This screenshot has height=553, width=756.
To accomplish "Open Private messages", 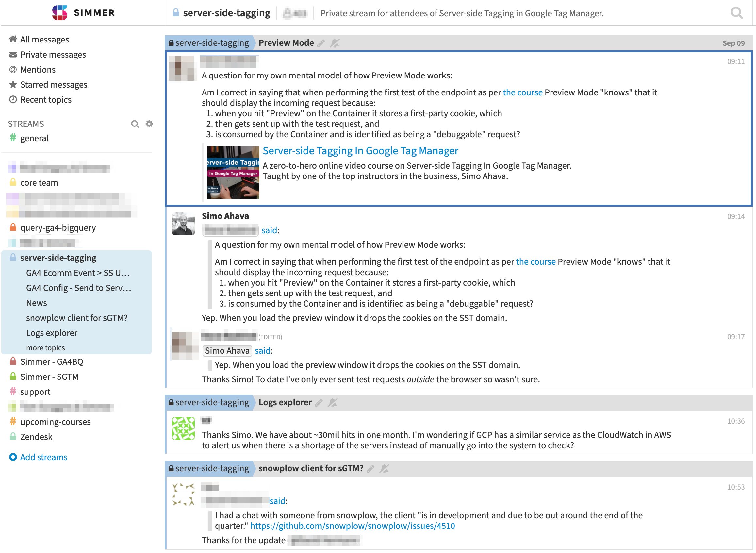I will [53, 55].
